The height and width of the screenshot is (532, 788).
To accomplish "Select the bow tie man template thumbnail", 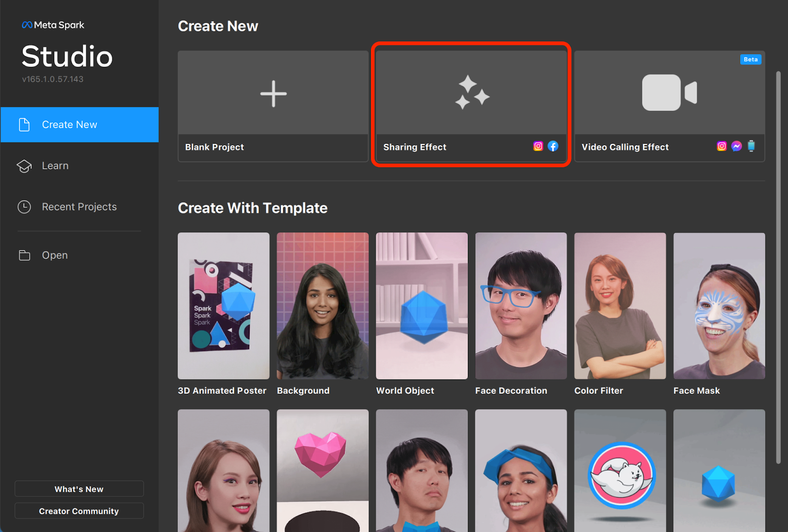I will coord(422,470).
